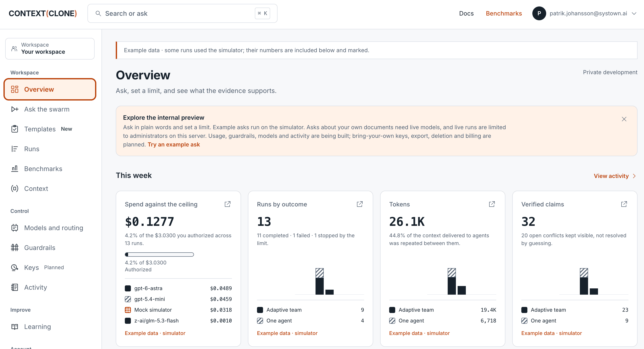644x349 pixels.
Task: Click the Ask the swarm icon
Action: [15, 109]
